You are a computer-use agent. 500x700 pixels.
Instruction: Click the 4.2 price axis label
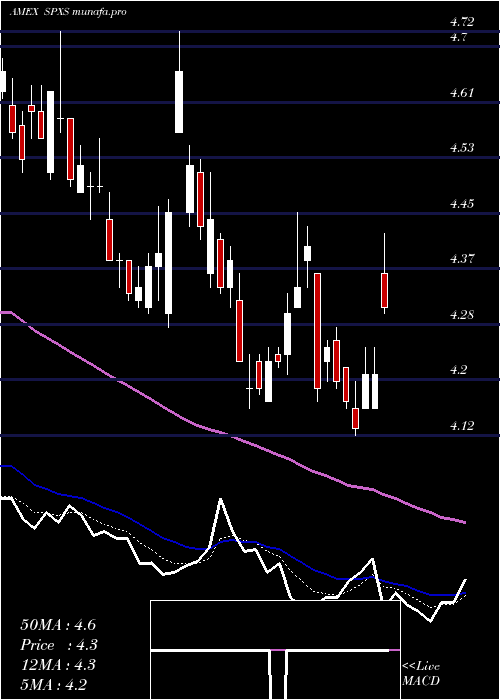click(x=459, y=370)
